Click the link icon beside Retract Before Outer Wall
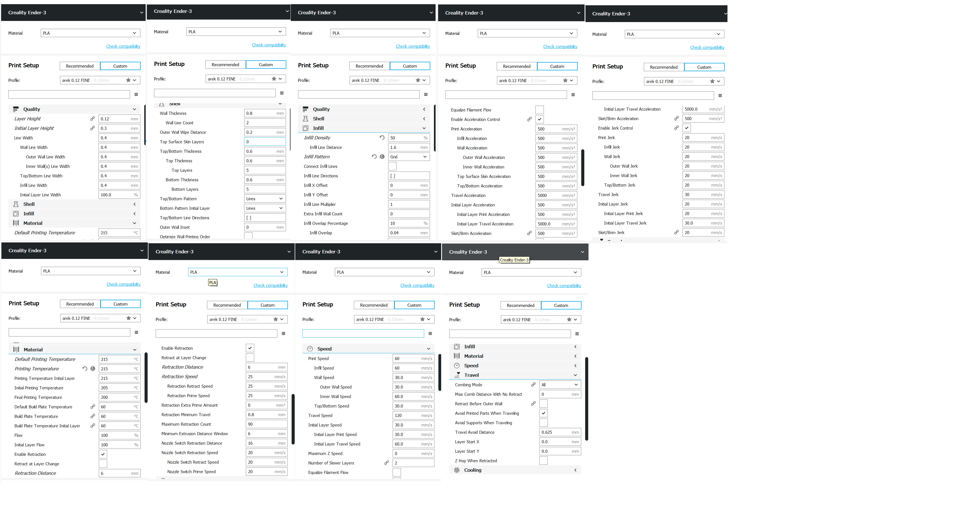 pos(533,404)
